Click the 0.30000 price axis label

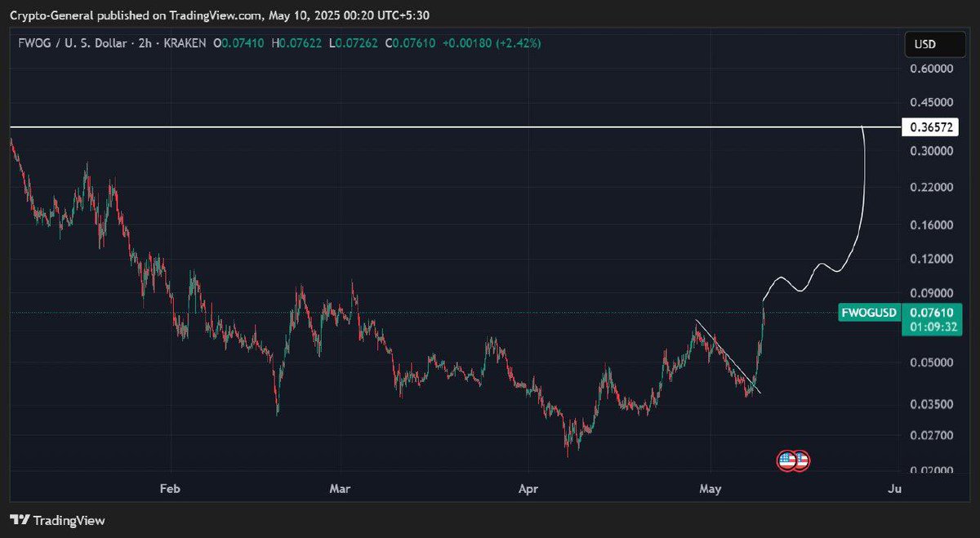pyautogui.click(x=930, y=151)
